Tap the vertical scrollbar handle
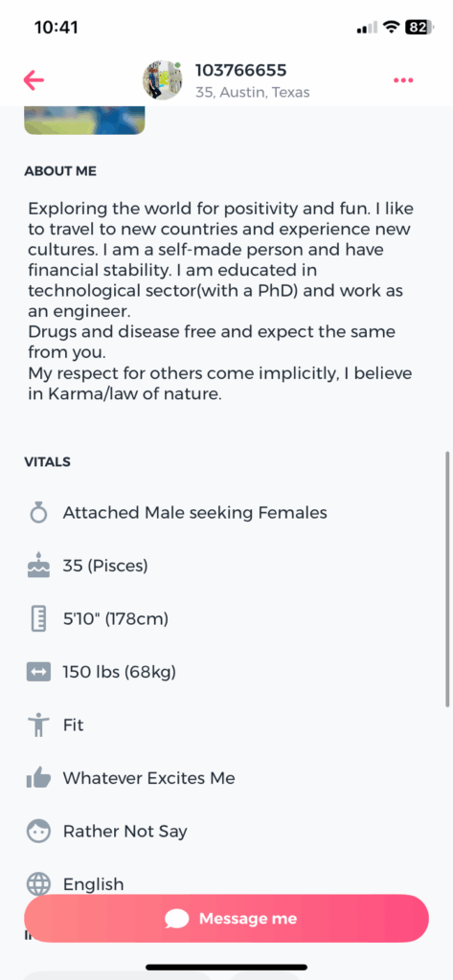The image size is (453, 980). point(446,579)
